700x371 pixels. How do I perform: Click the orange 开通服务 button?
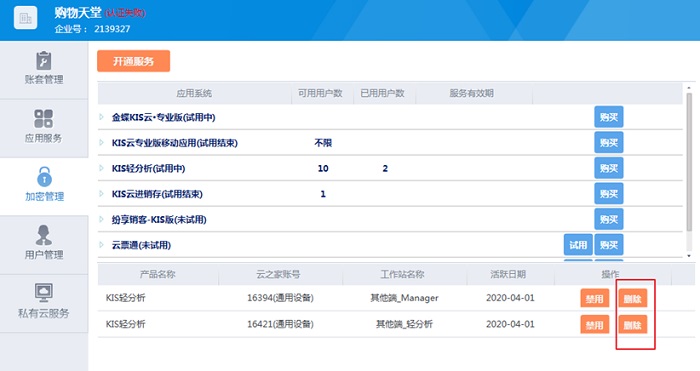tap(133, 61)
